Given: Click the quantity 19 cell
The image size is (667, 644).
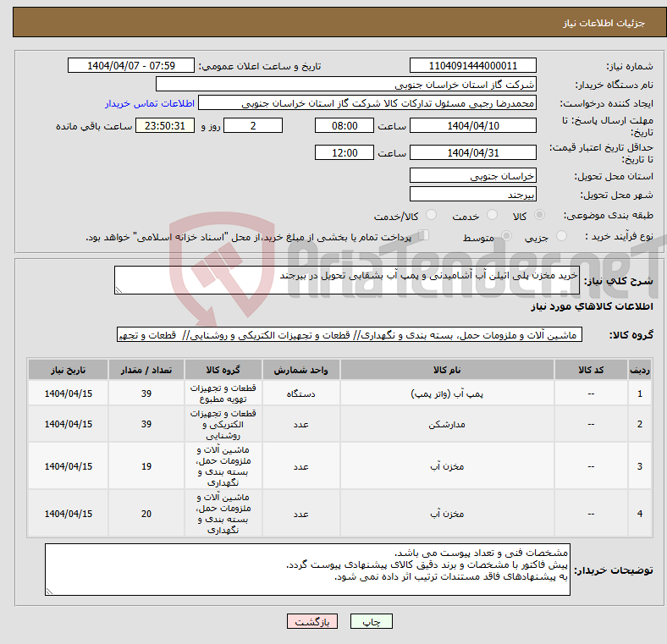Looking at the screenshot, I should [x=146, y=466].
